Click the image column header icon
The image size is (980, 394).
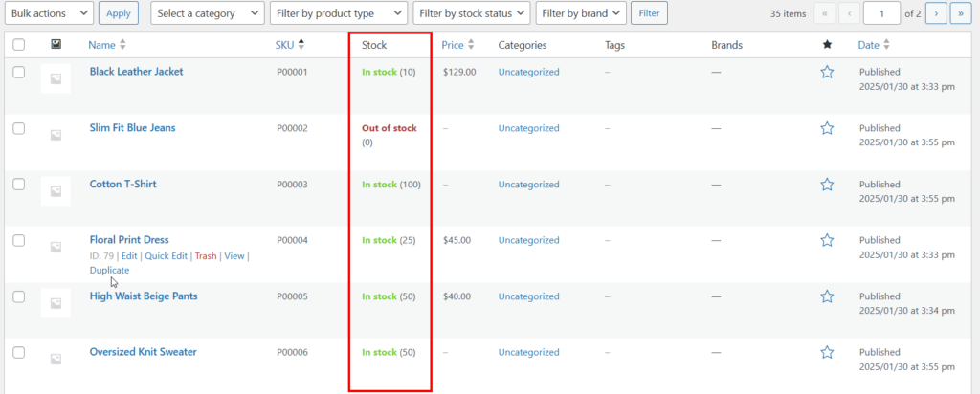pyautogui.click(x=56, y=44)
